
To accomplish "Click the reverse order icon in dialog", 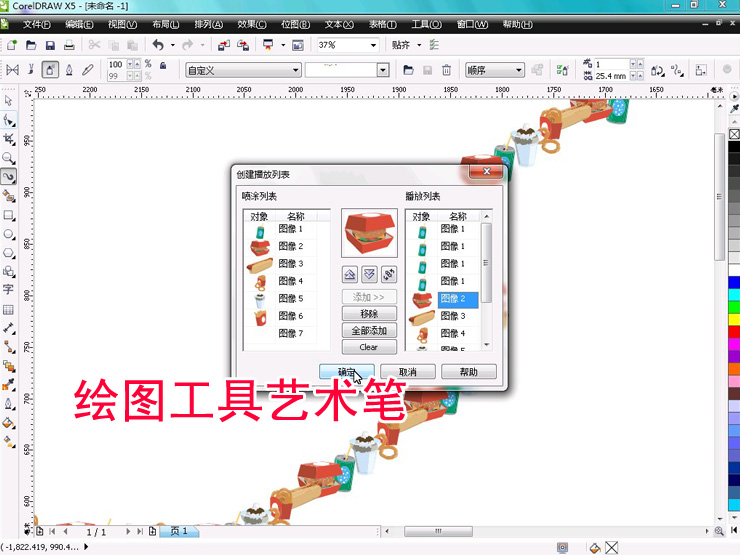I will coord(388,273).
